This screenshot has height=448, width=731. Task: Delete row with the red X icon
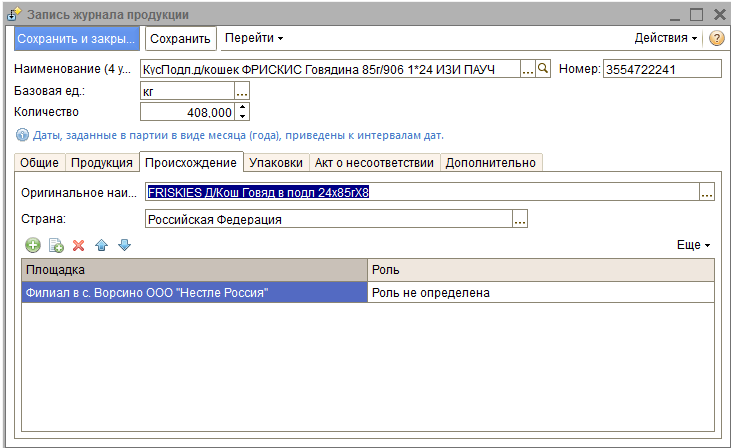click(x=78, y=245)
